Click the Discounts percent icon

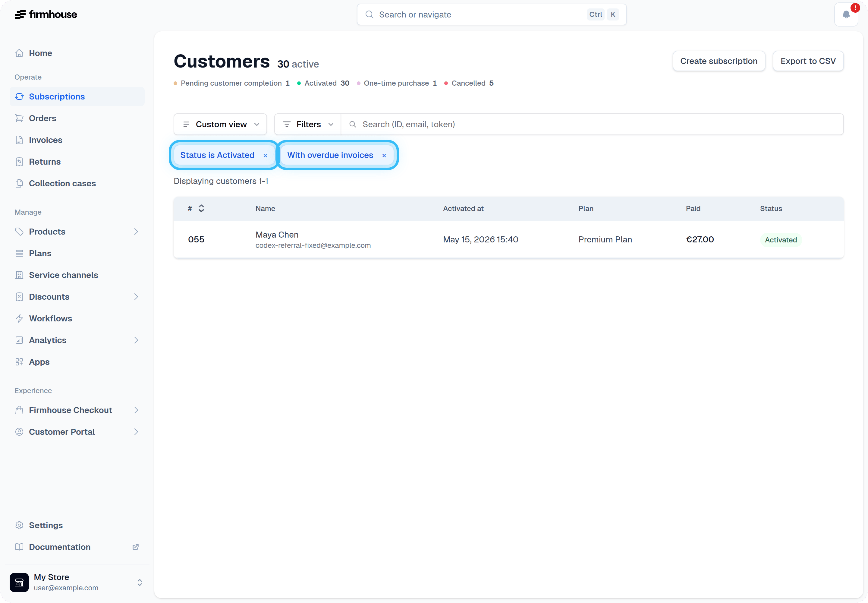(x=19, y=297)
